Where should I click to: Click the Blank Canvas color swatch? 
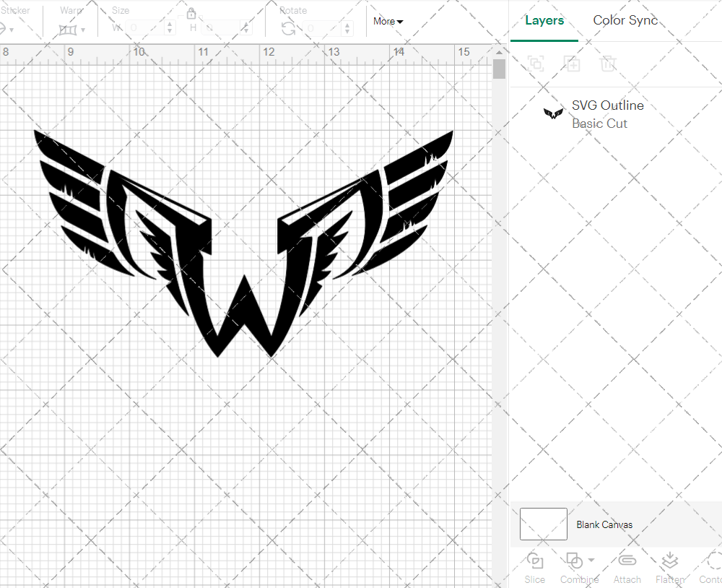point(543,524)
